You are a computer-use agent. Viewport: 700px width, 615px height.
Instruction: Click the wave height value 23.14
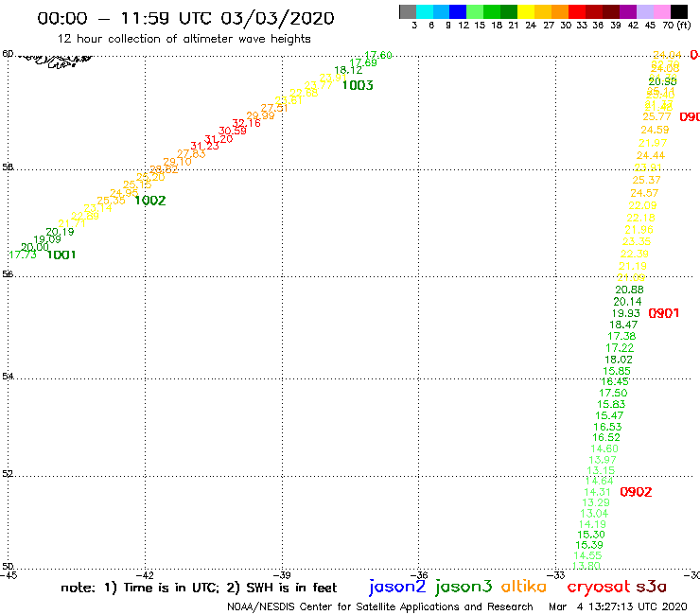(x=97, y=208)
